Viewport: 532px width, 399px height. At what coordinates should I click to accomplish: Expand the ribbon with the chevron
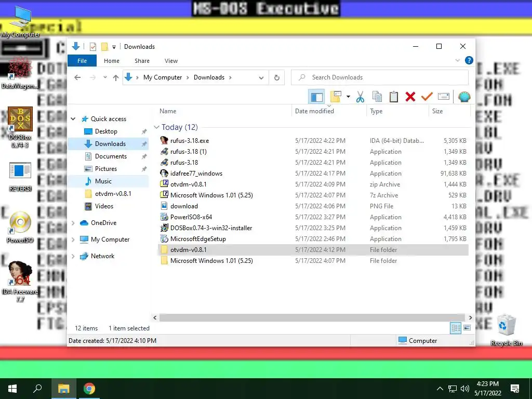coord(457,60)
